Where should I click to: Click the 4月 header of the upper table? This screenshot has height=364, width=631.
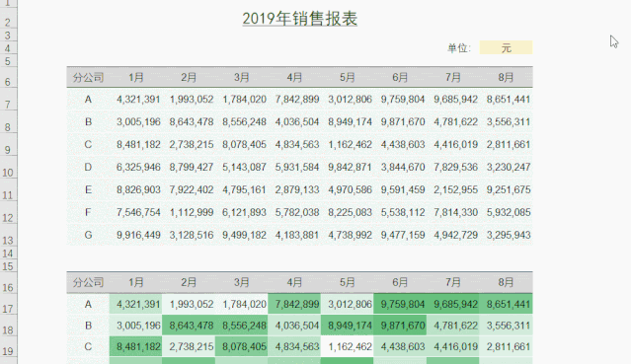(294, 77)
